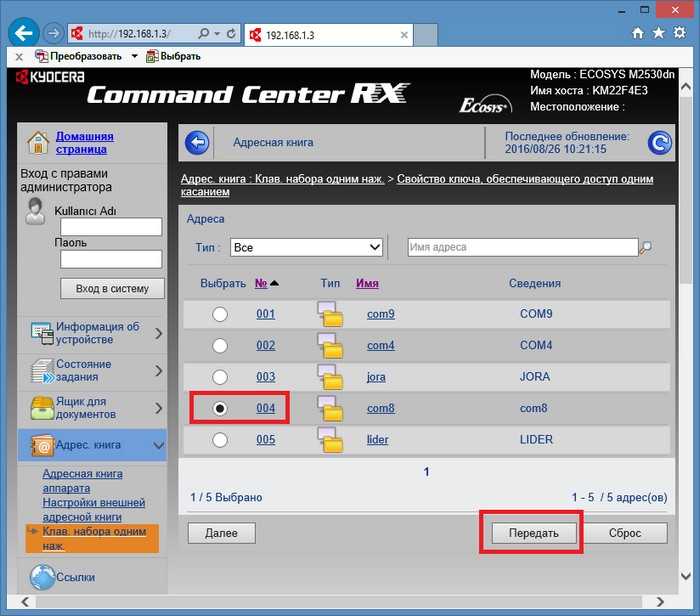Screen dimensions: 700x616
Task: Expand the Информация об устройстве chevron
Action: (x=158, y=333)
